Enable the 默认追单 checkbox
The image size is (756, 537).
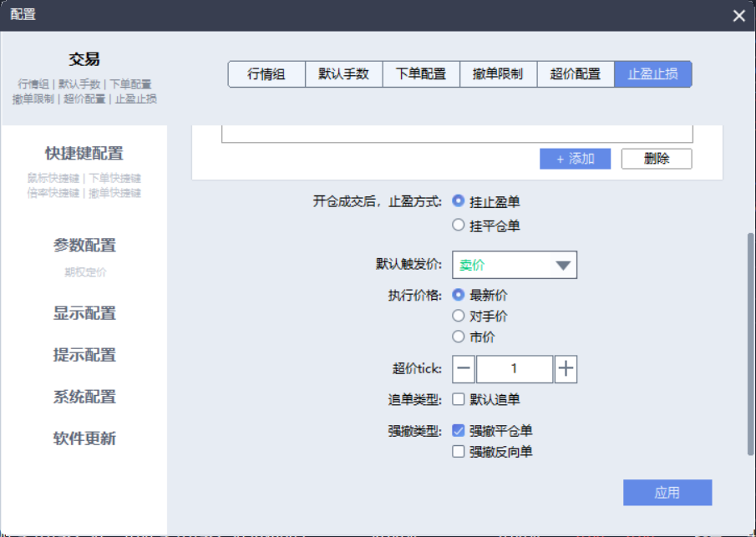click(x=458, y=399)
